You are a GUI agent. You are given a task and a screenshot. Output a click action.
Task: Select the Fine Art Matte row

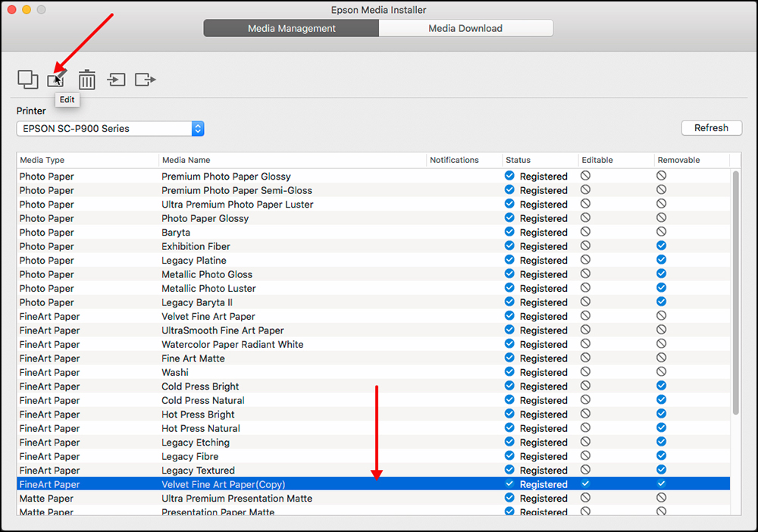coord(373,358)
